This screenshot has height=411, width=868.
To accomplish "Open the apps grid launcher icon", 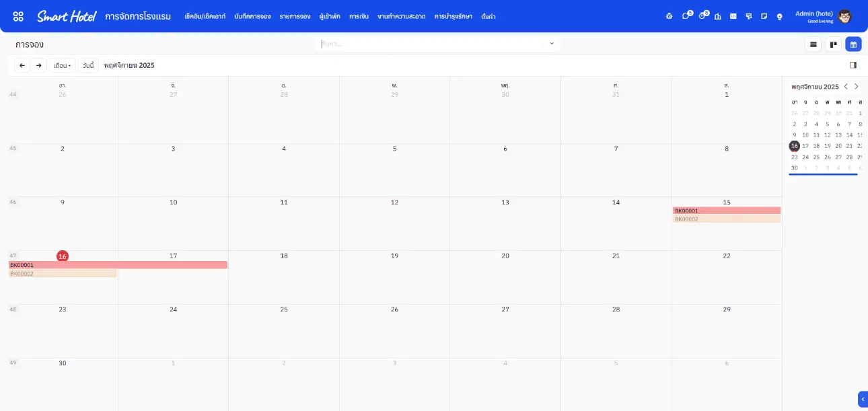I will (18, 16).
